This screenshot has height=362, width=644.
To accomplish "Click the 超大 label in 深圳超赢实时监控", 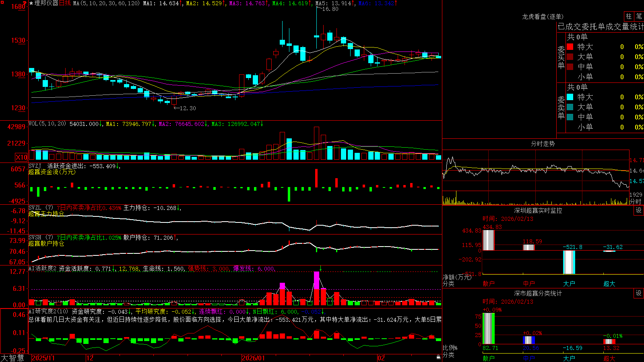I will [609, 284].
